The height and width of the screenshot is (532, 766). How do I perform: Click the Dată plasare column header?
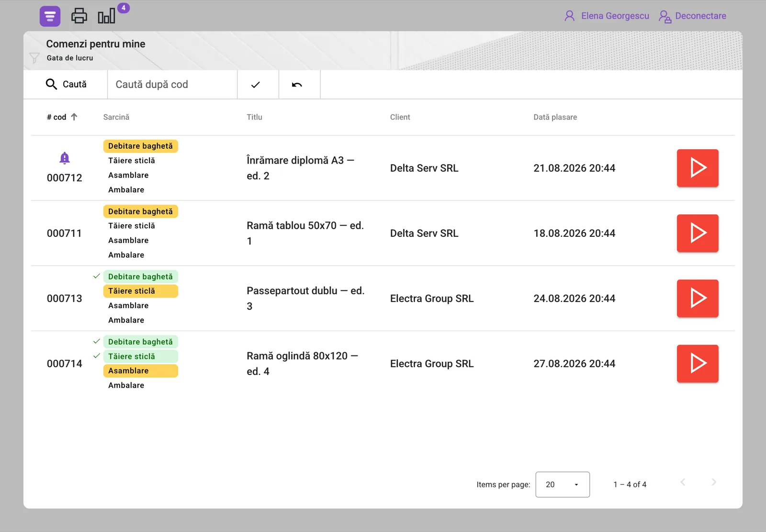click(555, 117)
